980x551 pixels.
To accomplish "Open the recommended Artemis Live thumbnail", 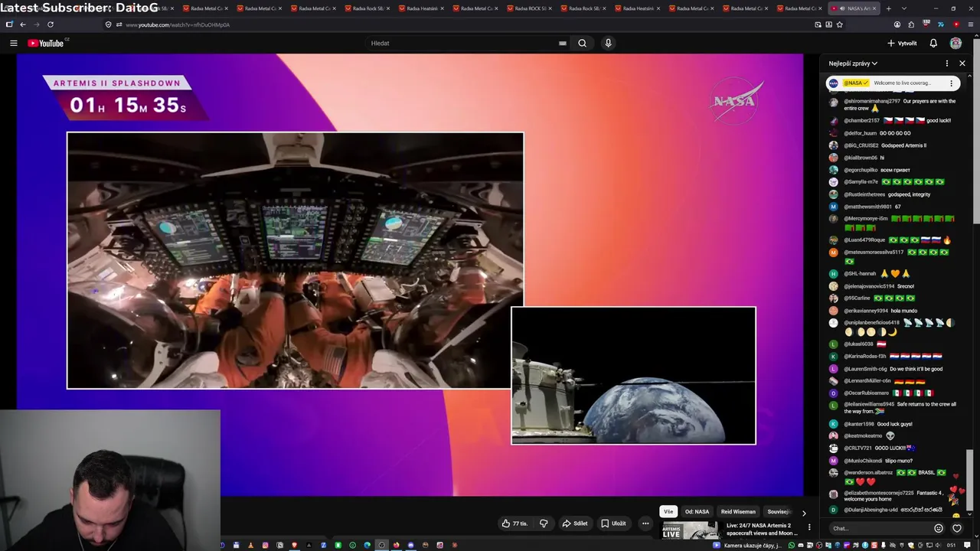I will pyautogui.click(x=689, y=530).
